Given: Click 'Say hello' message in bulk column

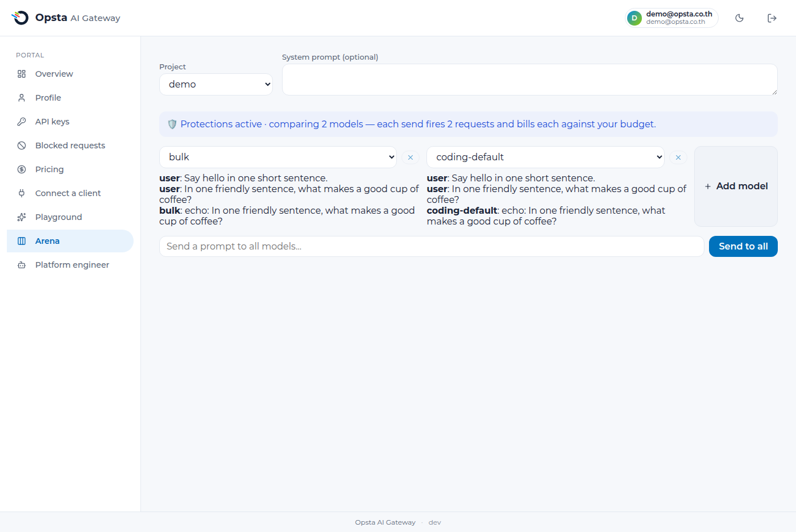Looking at the screenshot, I should [x=243, y=178].
